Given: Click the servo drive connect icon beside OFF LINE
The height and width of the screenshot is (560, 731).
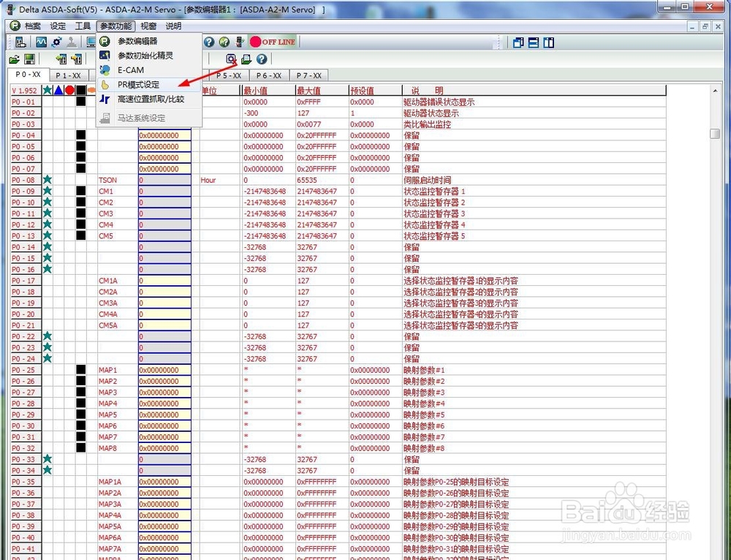Looking at the screenshot, I should coord(240,42).
